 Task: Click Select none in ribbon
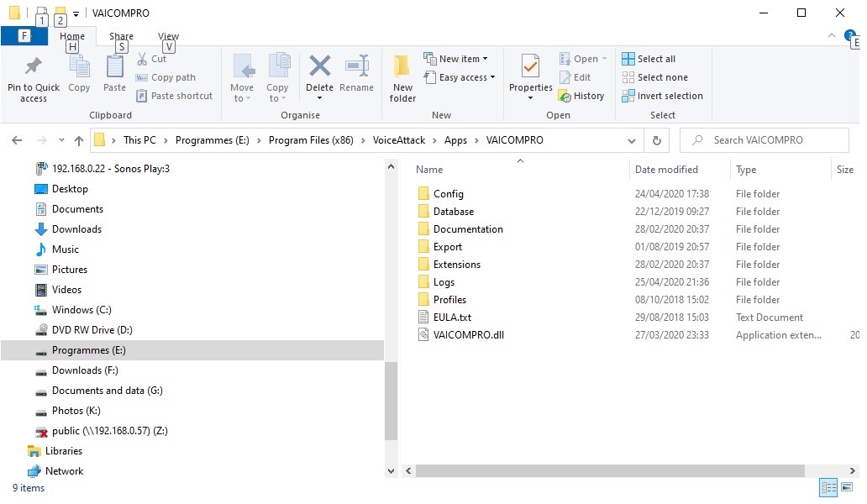coord(654,77)
